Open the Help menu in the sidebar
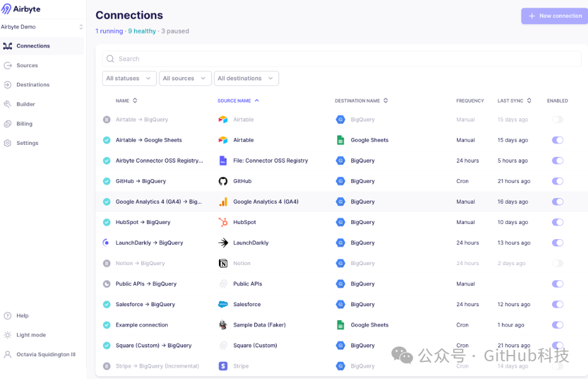Viewport: 588px width, 379px height. [42, 316]
